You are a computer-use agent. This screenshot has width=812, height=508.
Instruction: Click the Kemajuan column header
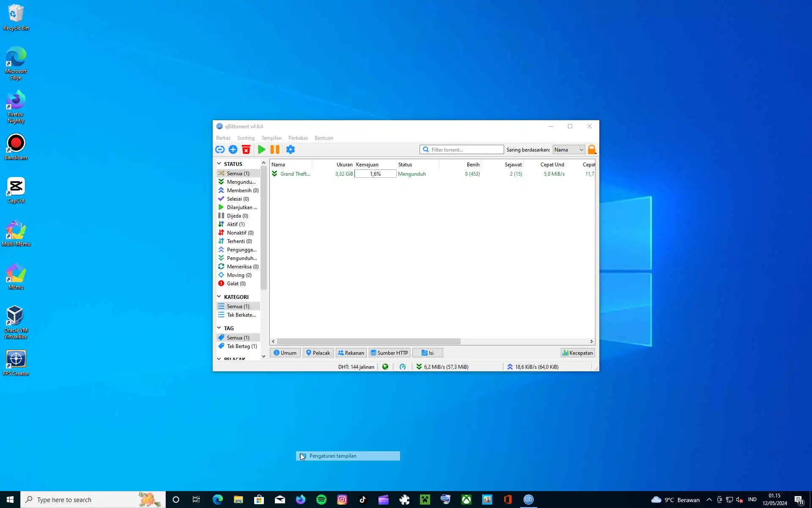pyautogui.click(x=367, y=164)
